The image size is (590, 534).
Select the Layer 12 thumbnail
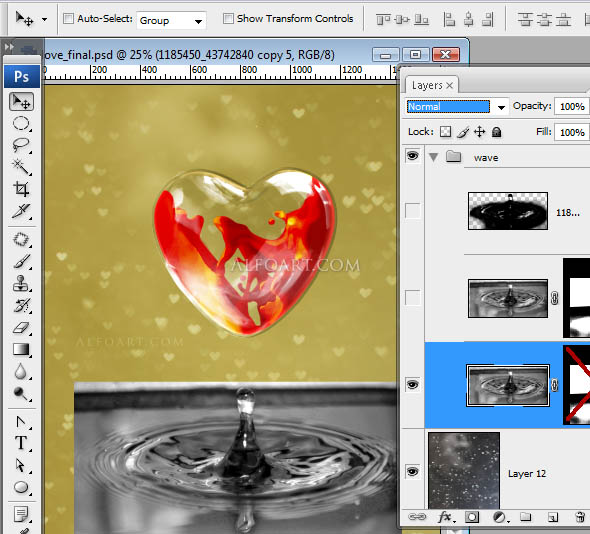click(464, 470)
